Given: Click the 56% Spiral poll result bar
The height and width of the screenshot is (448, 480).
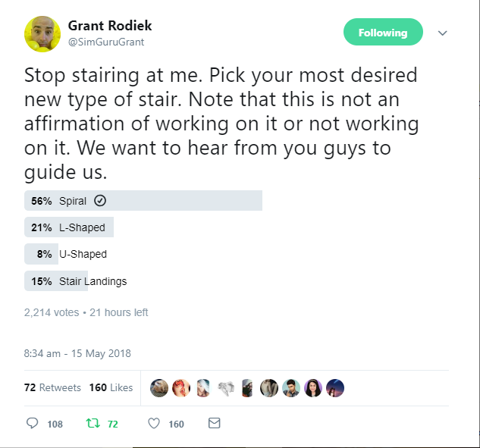Looking at the screenshot, I should tap(143, 200).
